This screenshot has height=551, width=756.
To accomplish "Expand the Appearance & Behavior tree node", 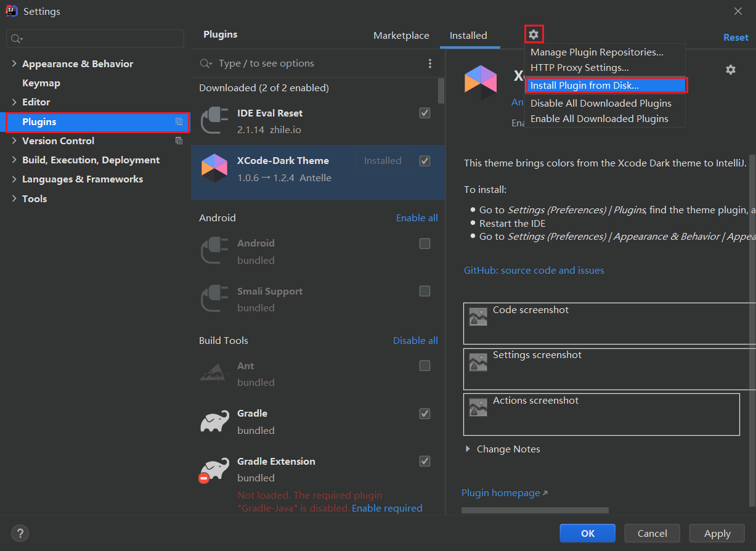I will coord(14,64).
